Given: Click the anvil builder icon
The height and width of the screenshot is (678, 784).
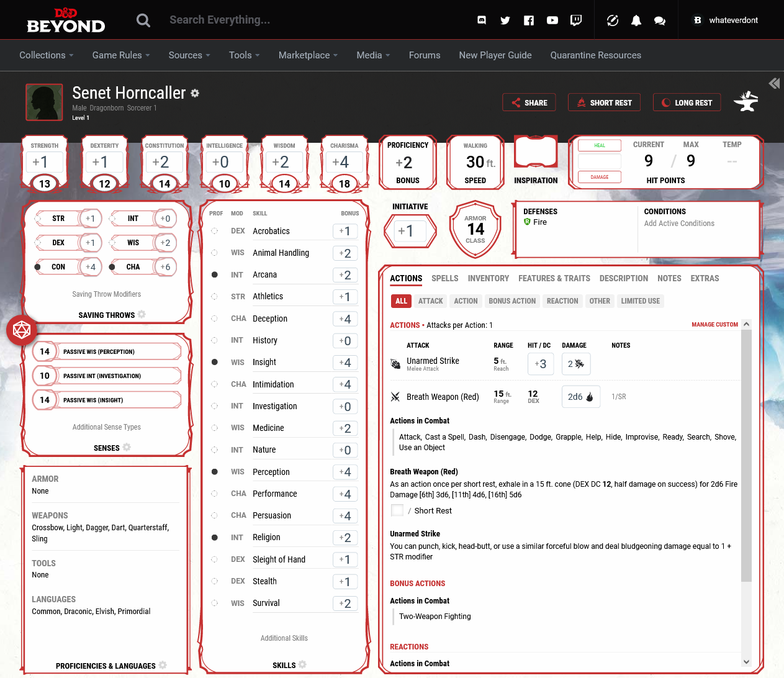Looking at the screenshot, I should click(746, 101).
